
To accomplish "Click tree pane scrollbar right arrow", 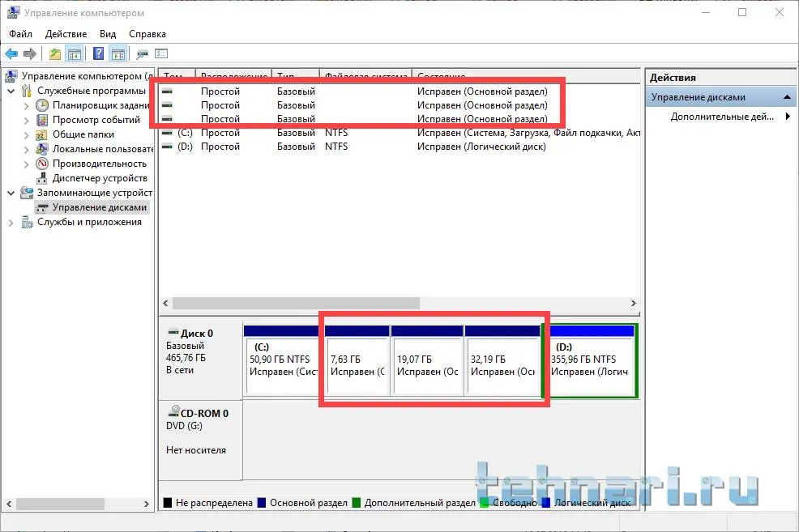I will [x=147, y=504].
